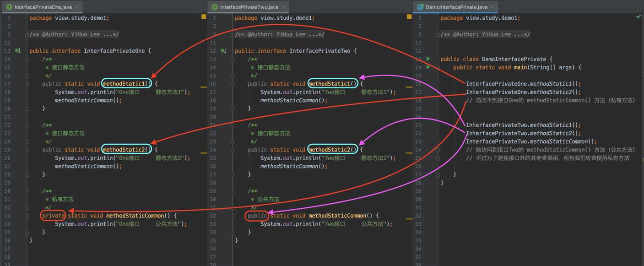Click the implementations gutter icon beside InterfacePrivateTwo declaration
This screenshot has height=266, width=644.
tap(223, 51)
